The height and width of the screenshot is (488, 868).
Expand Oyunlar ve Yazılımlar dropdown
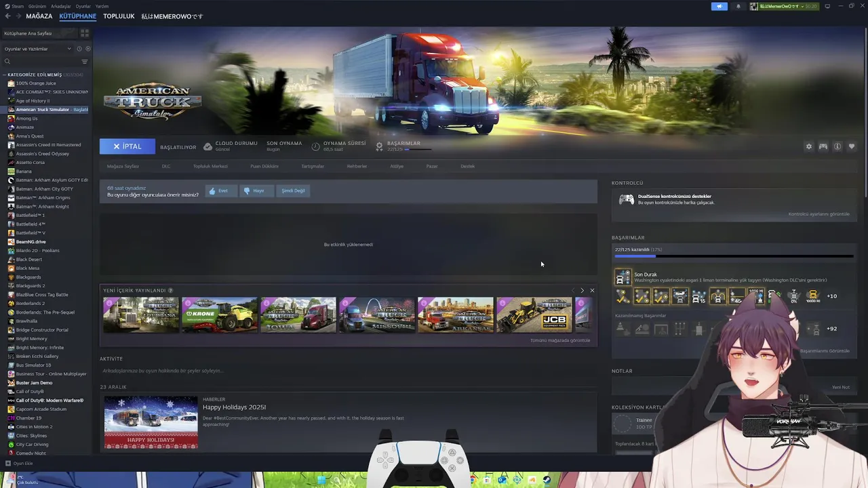click(37, 49)
